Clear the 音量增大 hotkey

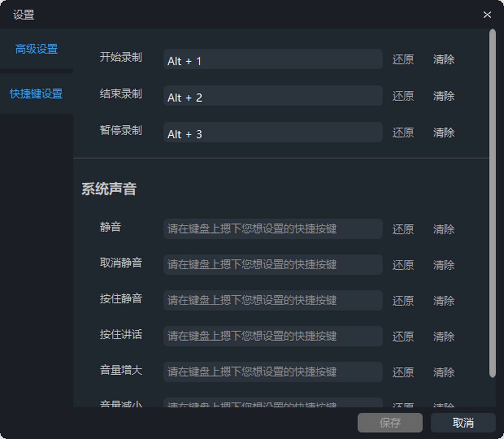coord(444,372)
